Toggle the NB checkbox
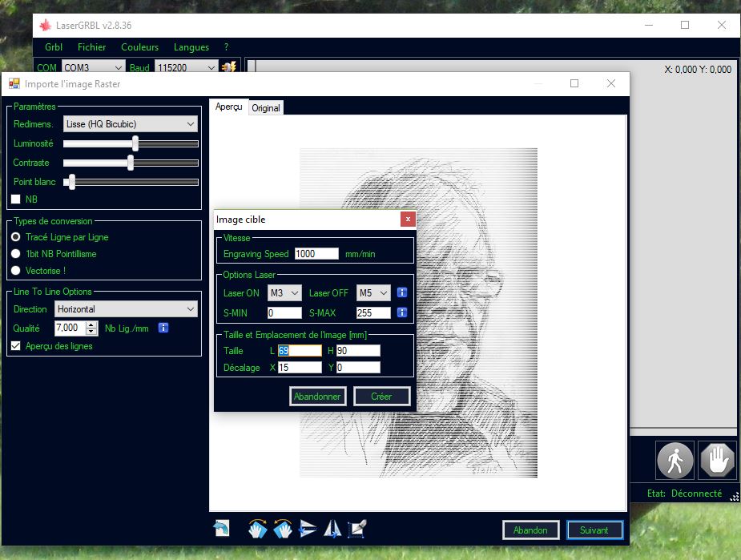 [x=15, y=199]
